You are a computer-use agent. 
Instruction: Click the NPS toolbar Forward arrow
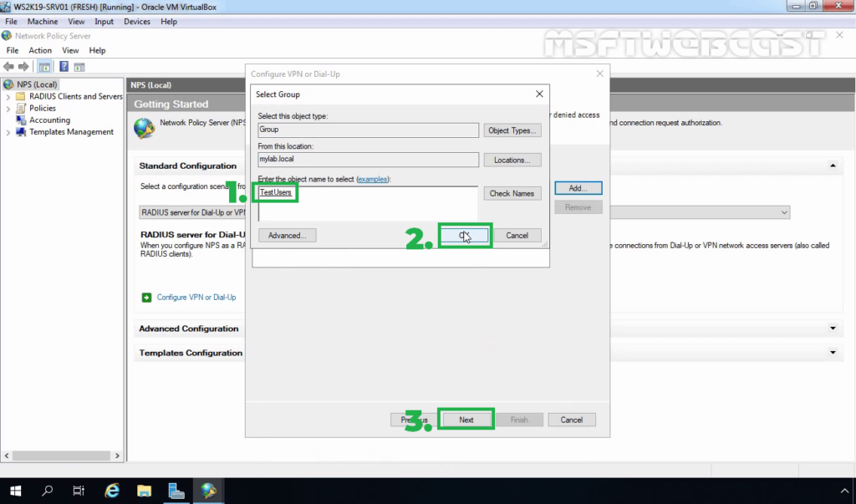point(23,67)
